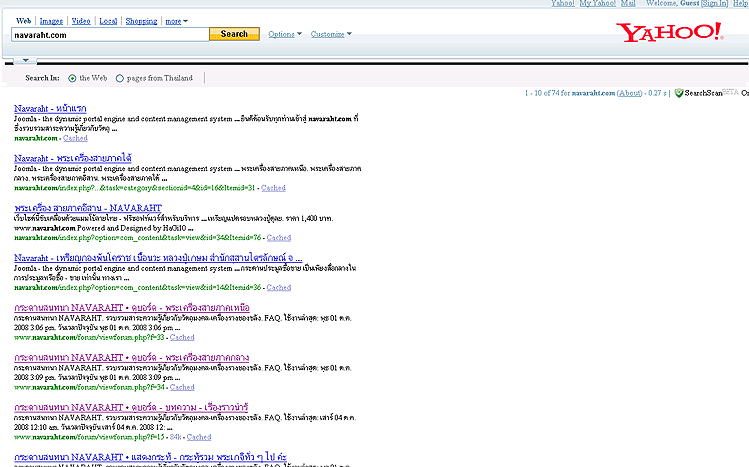Image resolution: width=749 pixels, height=467 pixels.
Task: Open 'Navaraht - เหรียญกองพันโคราช' result
Action: [158, 258]
